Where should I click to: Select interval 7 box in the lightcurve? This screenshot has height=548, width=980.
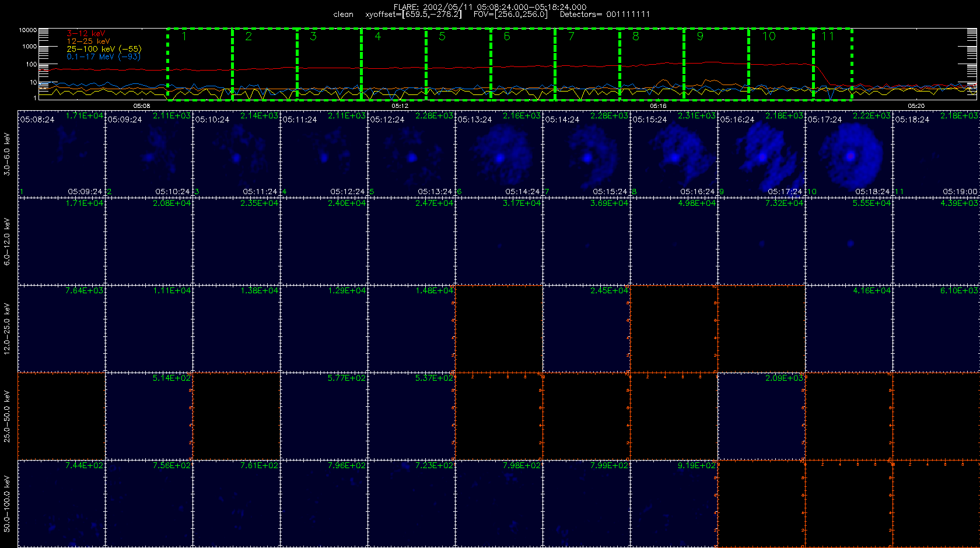click(587, 64)
